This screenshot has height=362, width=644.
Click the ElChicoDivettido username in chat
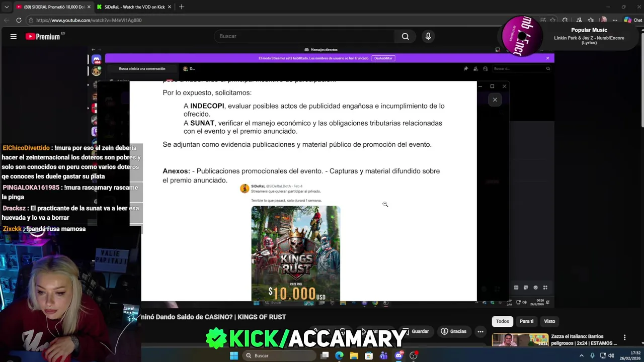26,148
